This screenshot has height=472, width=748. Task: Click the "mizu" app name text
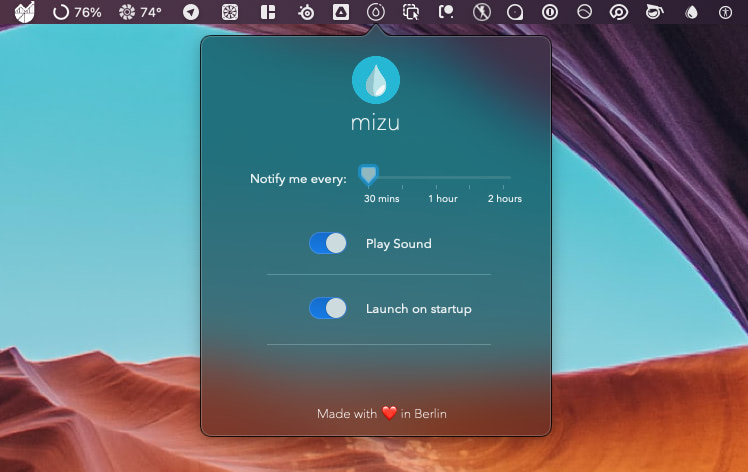(x=375, y=123)
